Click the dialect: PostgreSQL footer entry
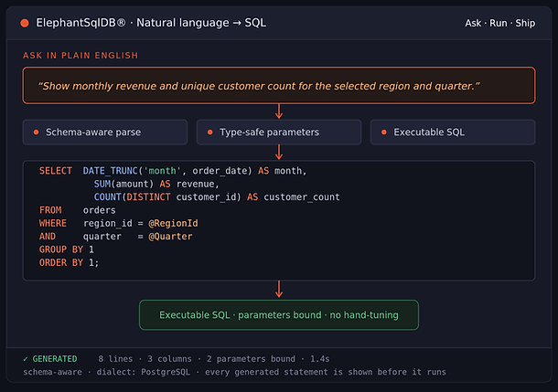The image size is (558, 392). coord(144,372)
